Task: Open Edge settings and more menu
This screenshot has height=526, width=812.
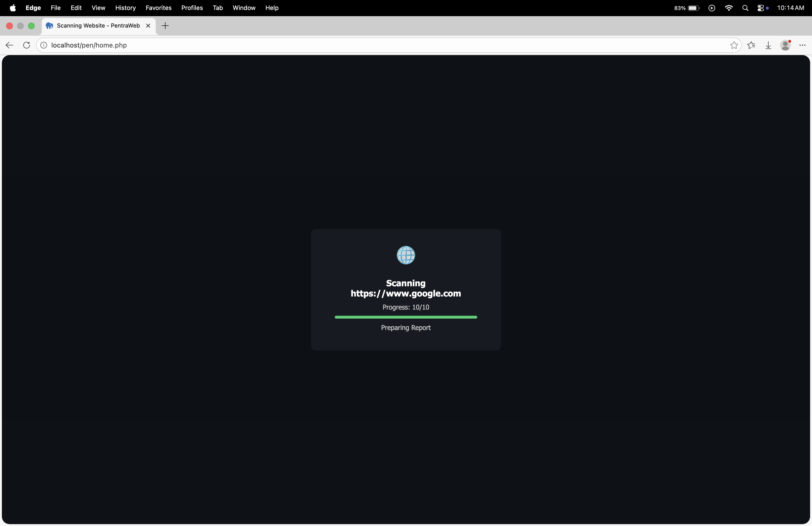Action: tap(802, 45)
